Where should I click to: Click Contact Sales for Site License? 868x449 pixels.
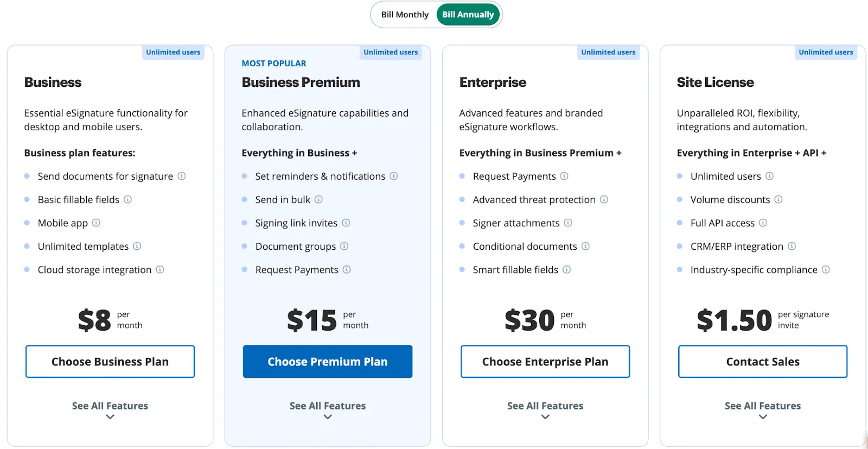(762, 361)
